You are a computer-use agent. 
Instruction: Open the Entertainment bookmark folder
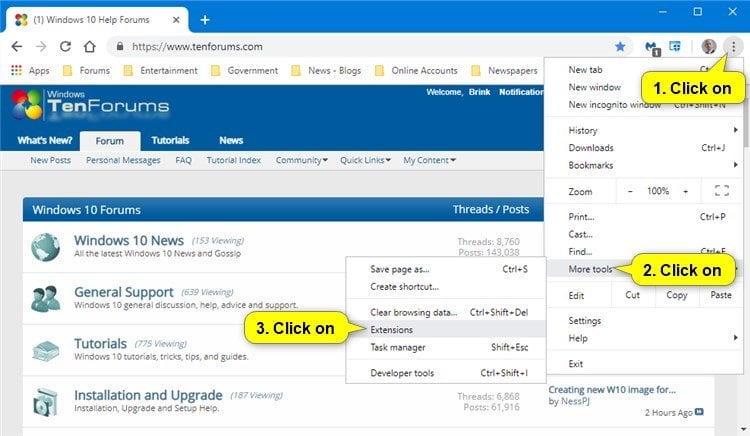click(x=160, y=71)
